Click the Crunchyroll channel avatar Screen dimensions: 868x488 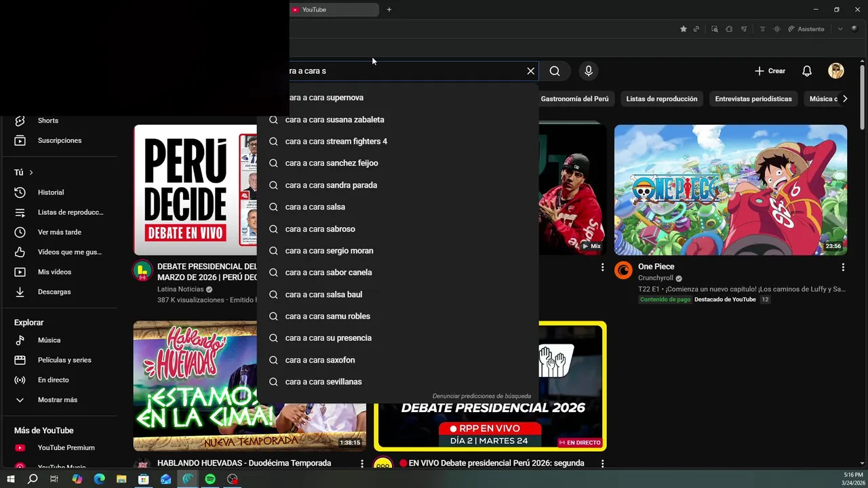[623, 271]
